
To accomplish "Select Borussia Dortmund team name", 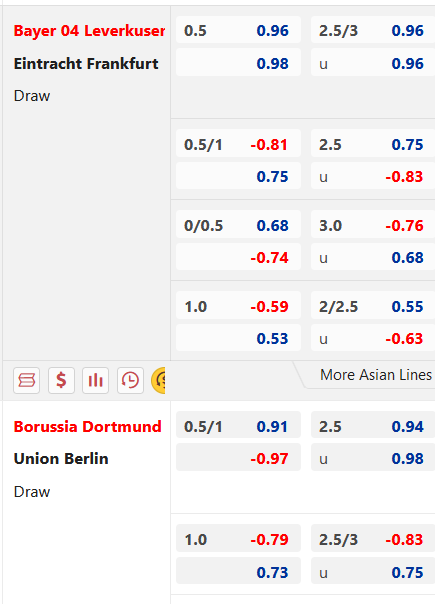I will 87,426.
